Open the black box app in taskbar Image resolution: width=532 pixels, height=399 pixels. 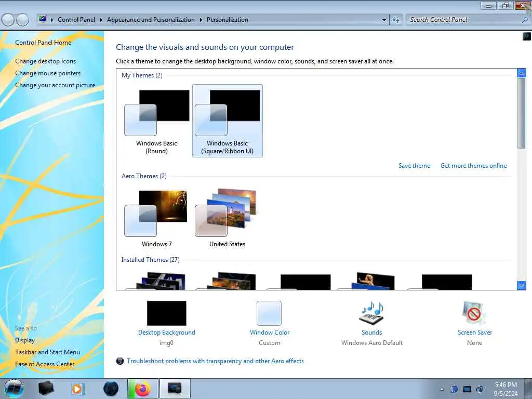point(46,389)
